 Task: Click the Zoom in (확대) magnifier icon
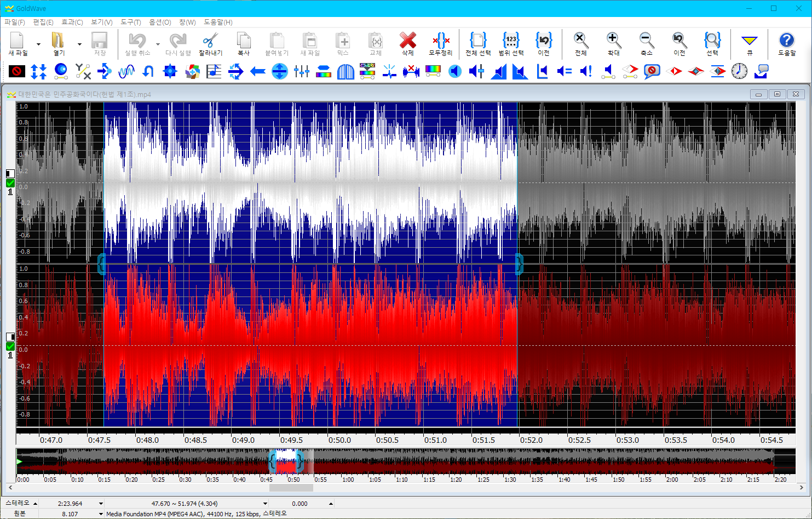(614, 41)
